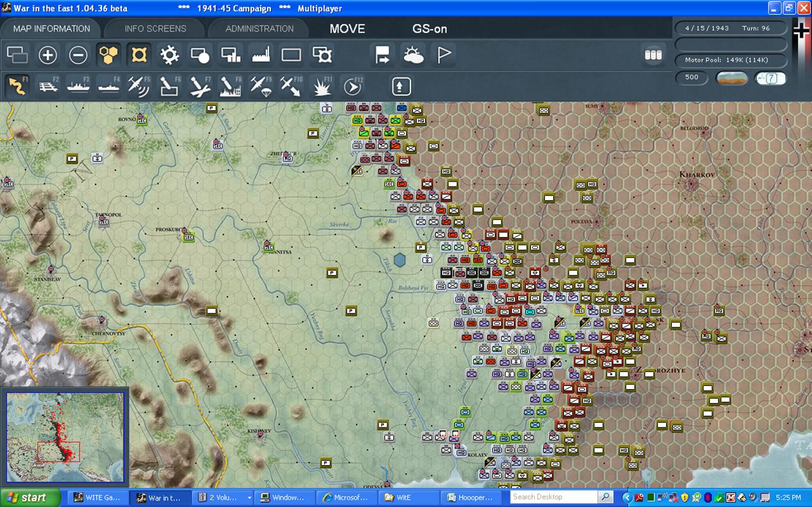Click the desktop search magnifier button
Screen dimensions: 812x507
tap(606, 497)
